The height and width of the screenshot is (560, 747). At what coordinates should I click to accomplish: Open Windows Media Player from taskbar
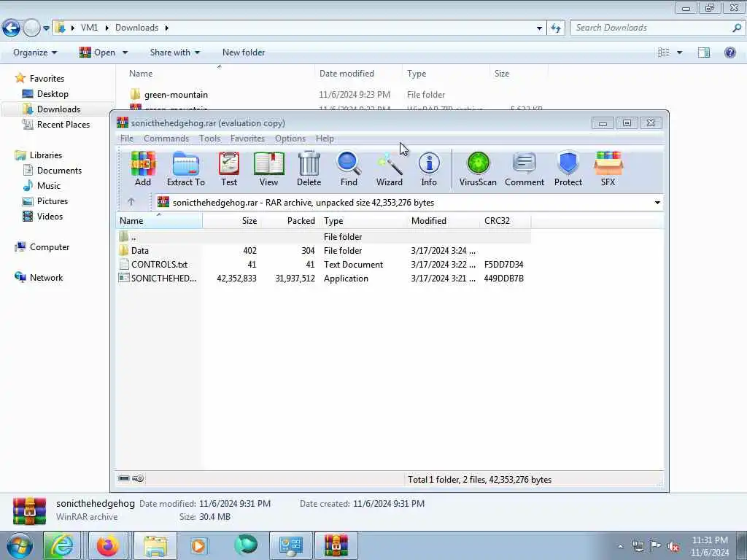point(198,545)
